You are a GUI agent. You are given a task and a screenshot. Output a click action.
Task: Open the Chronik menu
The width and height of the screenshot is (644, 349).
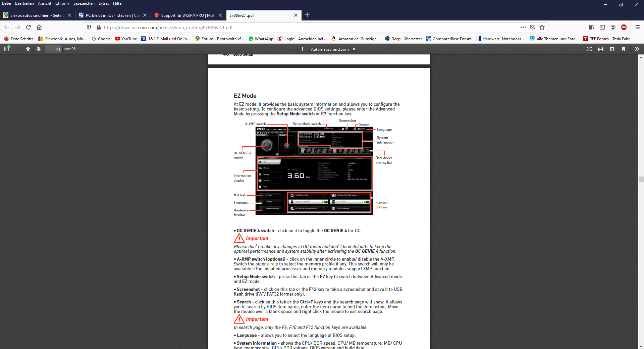[62, 3]
